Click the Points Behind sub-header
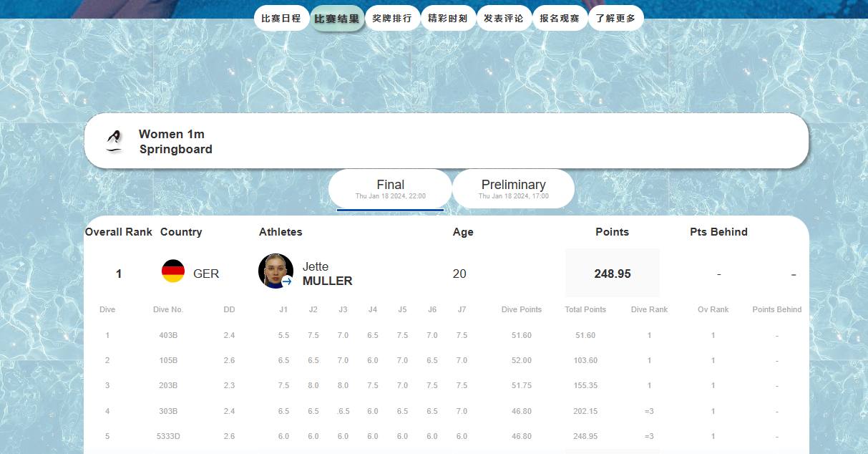 pos(777,309)
